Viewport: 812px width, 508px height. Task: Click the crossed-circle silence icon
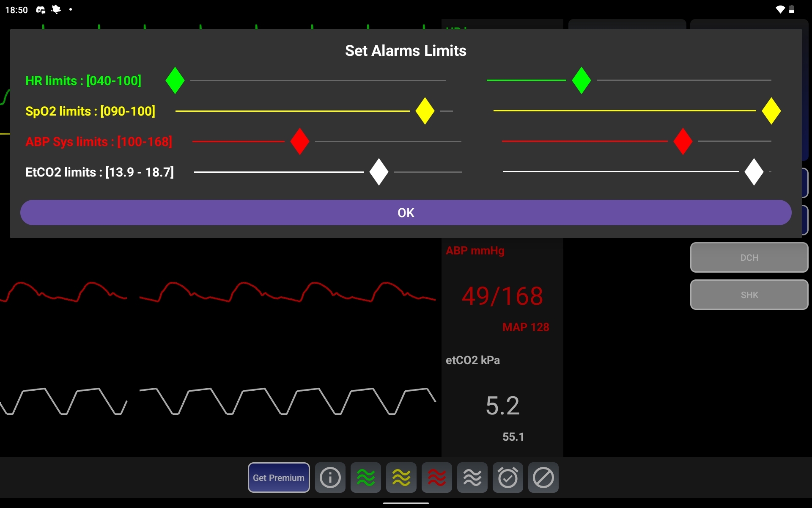coord(543,478)
